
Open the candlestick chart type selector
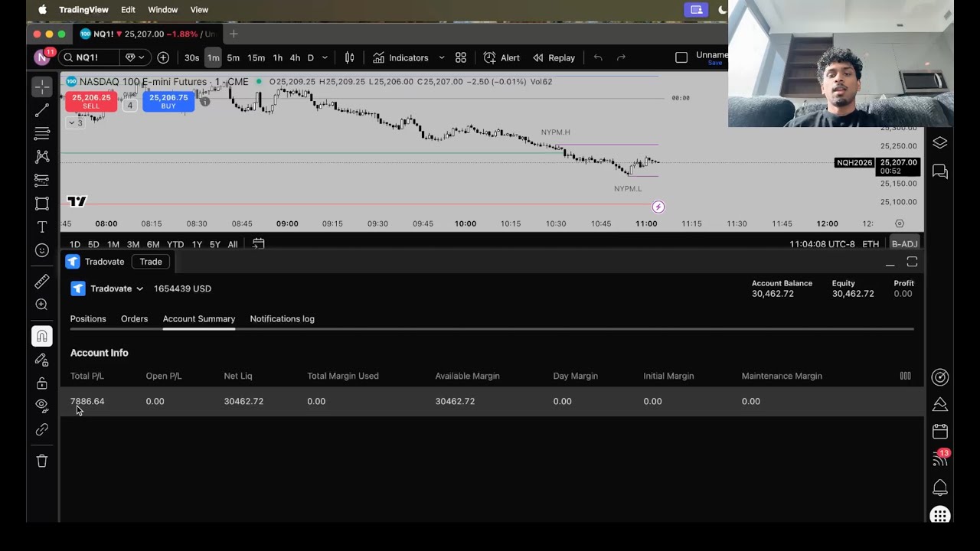[349, 57]
